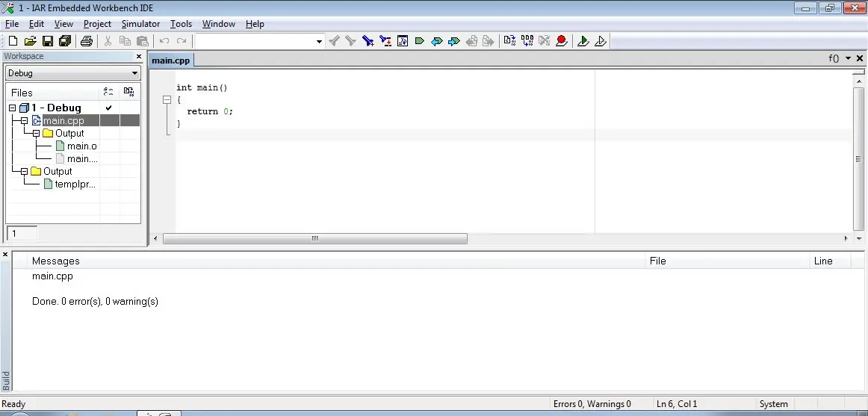Screen dimensions: 868x416
Task: Click Debug without Downloading icon
Action: (x=601, y=41)
